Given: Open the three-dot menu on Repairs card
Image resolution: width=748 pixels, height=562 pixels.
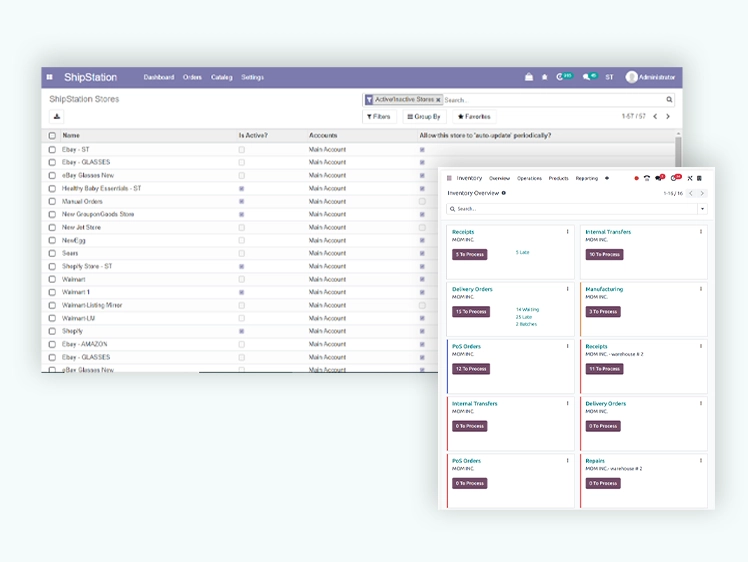Looking at the screenshot, I should point(701,460).
